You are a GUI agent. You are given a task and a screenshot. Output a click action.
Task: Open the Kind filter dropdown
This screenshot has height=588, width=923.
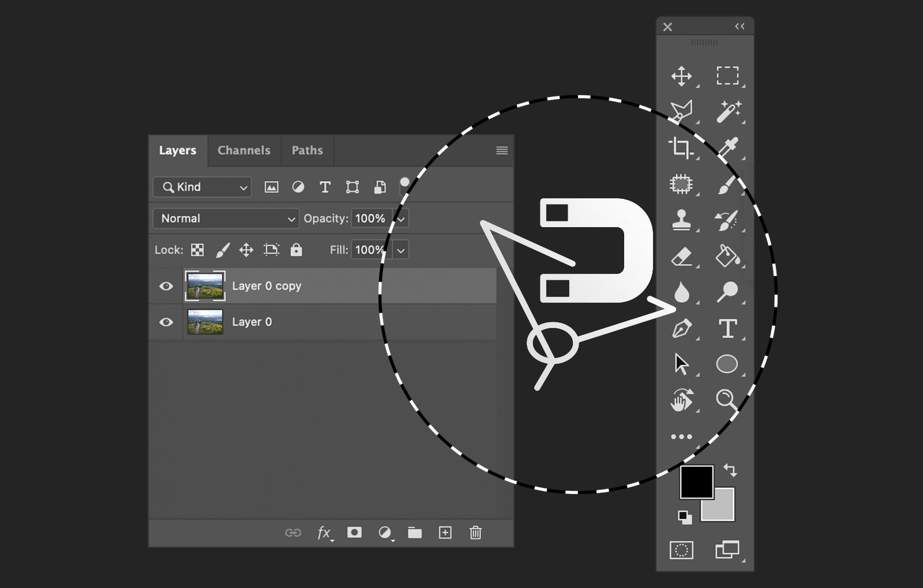(x=202, y=187)
